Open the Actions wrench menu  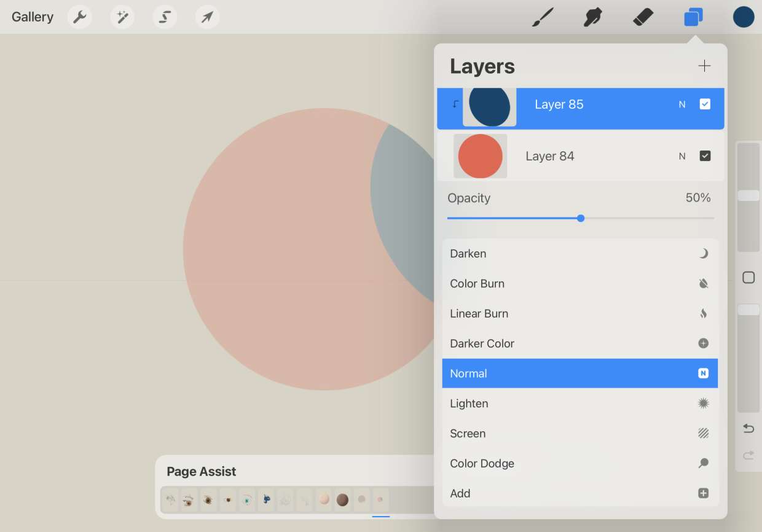coord(80,17)
